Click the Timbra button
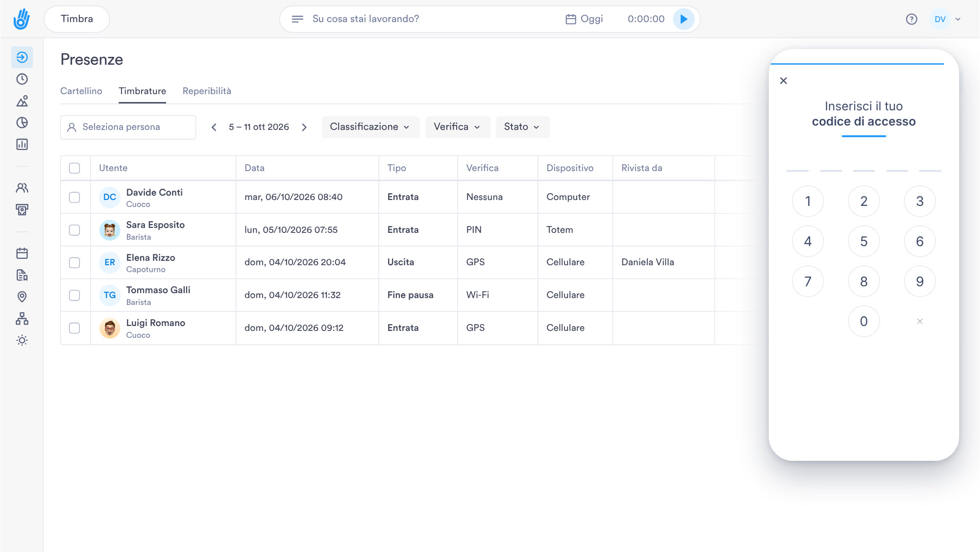 77,19
